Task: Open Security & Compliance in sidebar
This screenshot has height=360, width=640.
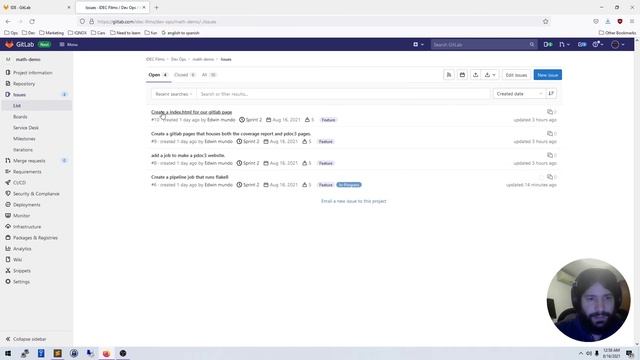Action: (36, 194)
